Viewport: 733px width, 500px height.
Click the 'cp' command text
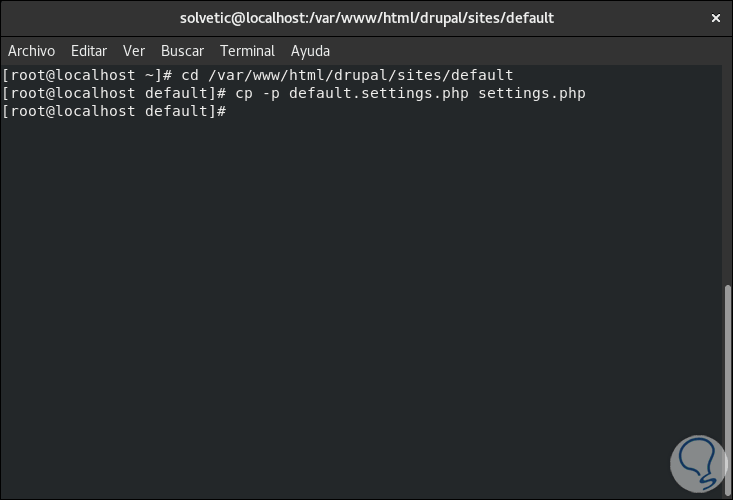(x=244, y=93)
